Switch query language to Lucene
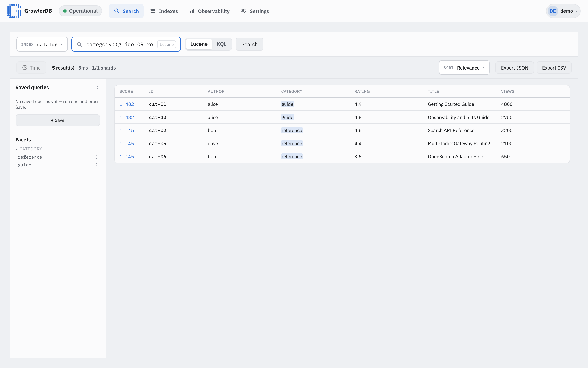 coord(199,44)
